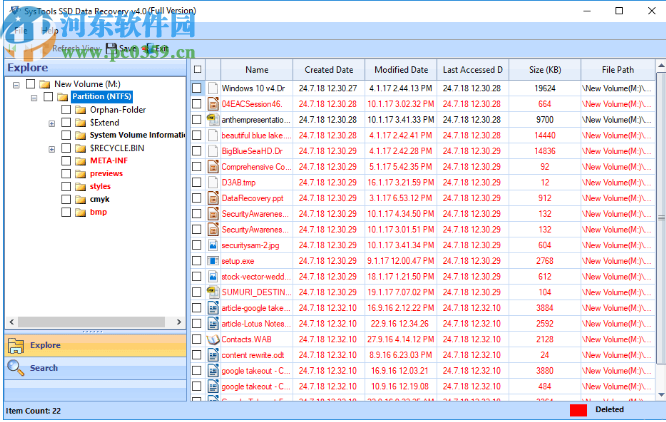Tick the styles folder checkbox
666x422 pixels.
tap(66, 186)
